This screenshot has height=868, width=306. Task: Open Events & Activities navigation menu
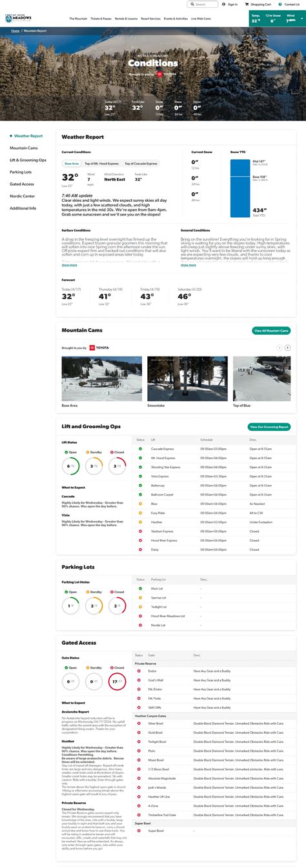click(176, 19)
